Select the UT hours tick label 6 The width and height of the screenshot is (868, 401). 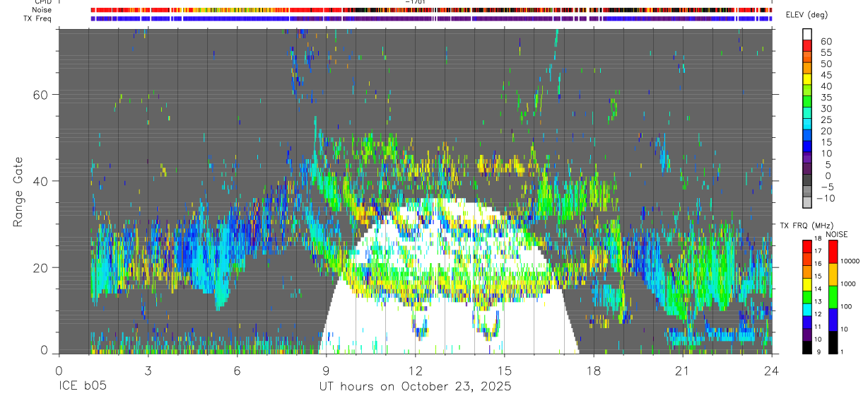point(237,371)
